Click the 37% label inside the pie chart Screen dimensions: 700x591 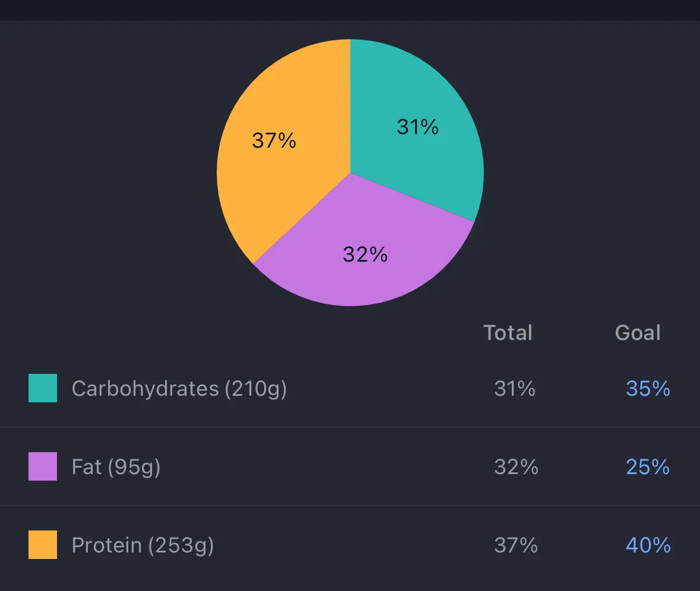click(274, 141)
